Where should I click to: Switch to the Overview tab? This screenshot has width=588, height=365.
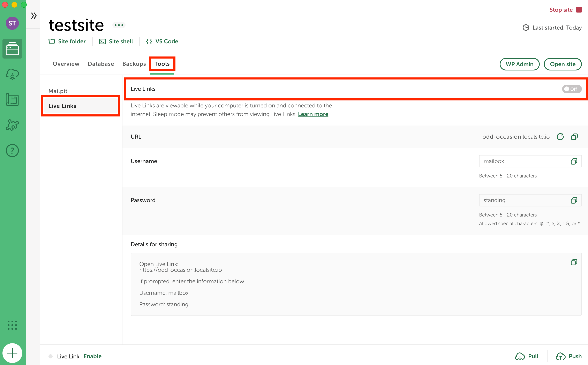[66, 64]
